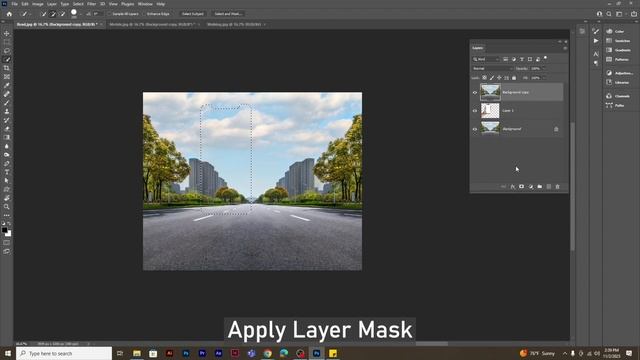Screen dimensions: 640x360
Task: Select the Zoom tool
Action: pyautogui.click(x=7, y=207)
